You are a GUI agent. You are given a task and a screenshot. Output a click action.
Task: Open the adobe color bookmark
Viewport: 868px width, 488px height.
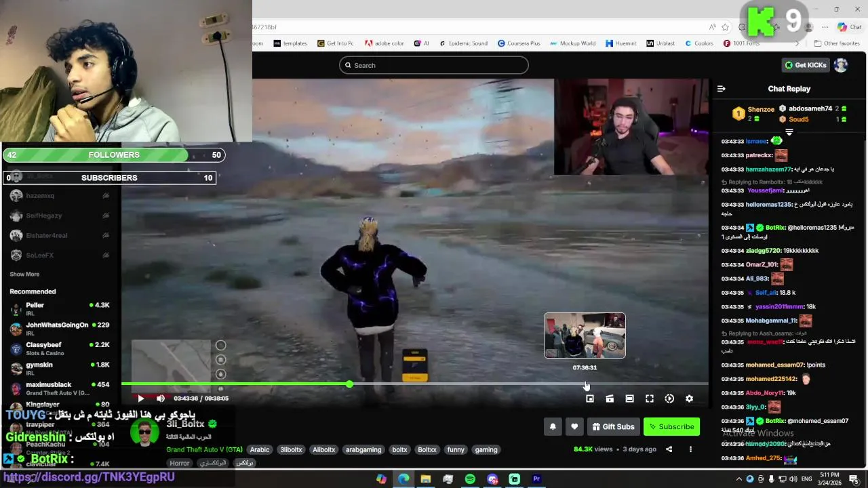point(384,43)
